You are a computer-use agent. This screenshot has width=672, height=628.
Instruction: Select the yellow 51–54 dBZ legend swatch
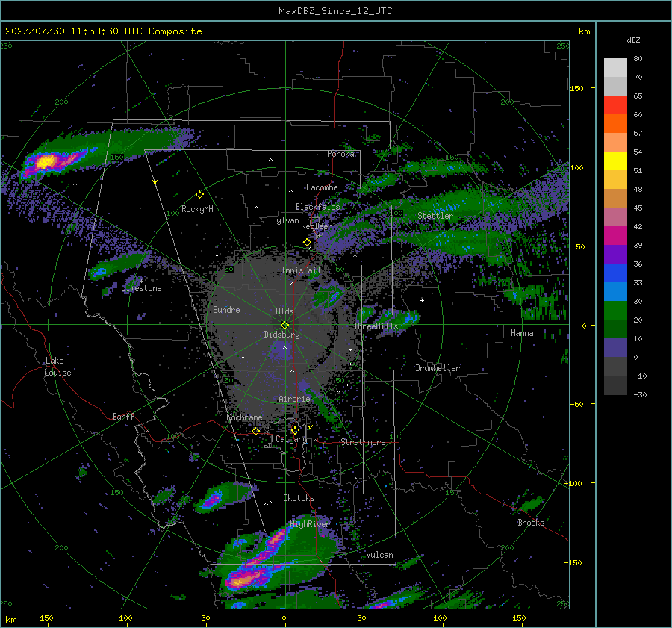615,161
